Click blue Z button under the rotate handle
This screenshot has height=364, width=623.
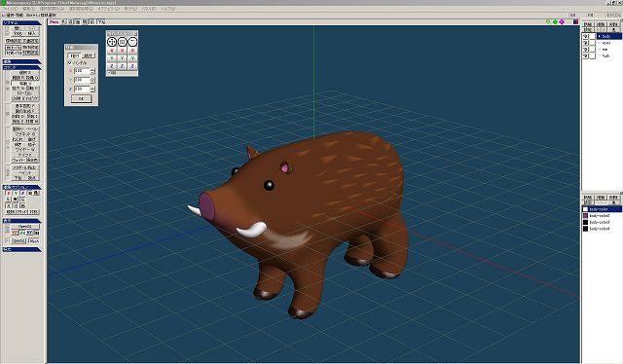coord(132,66)
